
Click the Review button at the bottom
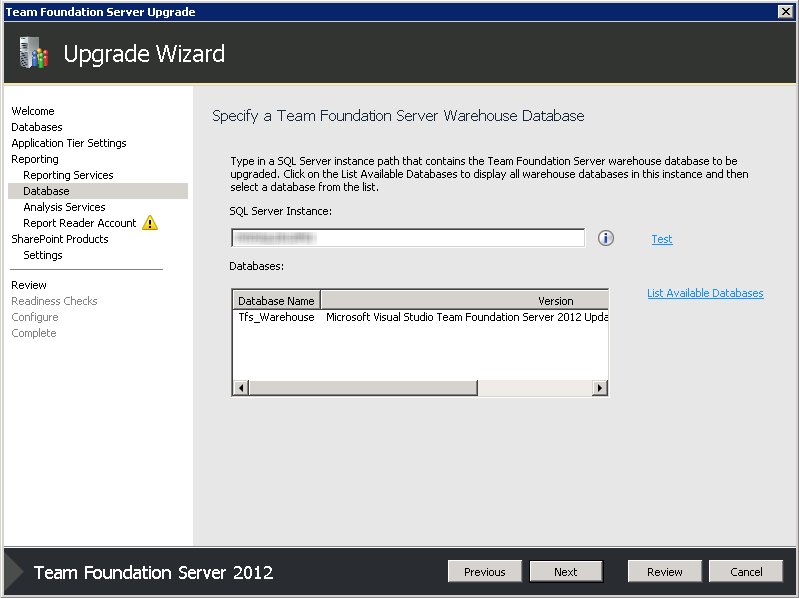click(664, 572)
